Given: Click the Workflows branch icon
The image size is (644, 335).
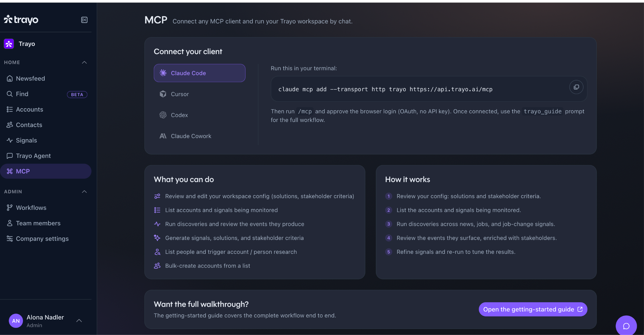Looking at the screenshot, I should (10, 208).
